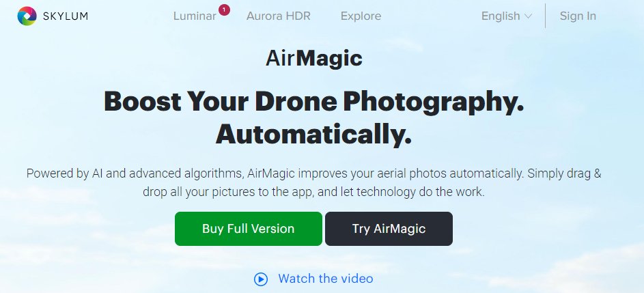Image resolution: width=644 pixels, height=293 pixels.
Task: Click the second line of description text
Action: pos(313,192)
